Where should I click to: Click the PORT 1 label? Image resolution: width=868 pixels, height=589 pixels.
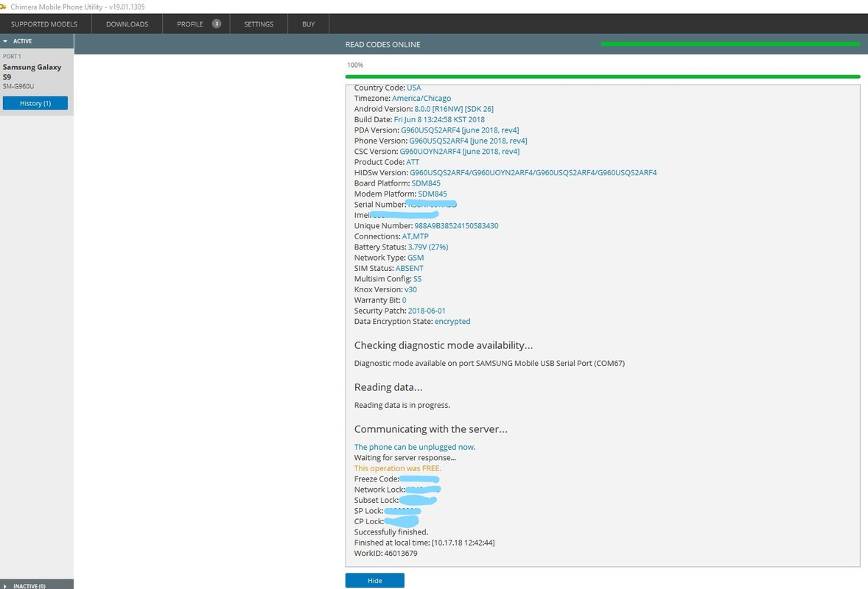(x=12, y=57)
